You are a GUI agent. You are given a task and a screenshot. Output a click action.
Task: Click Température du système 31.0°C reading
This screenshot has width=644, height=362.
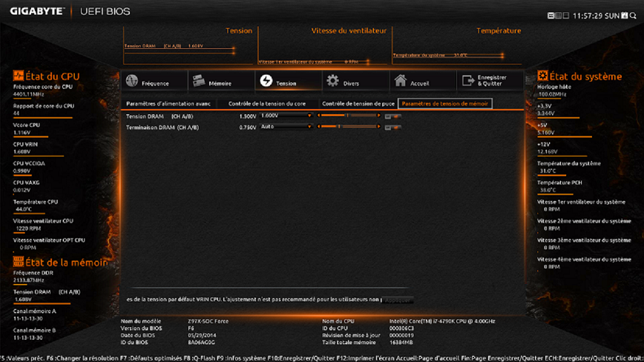tap(569, 167)
